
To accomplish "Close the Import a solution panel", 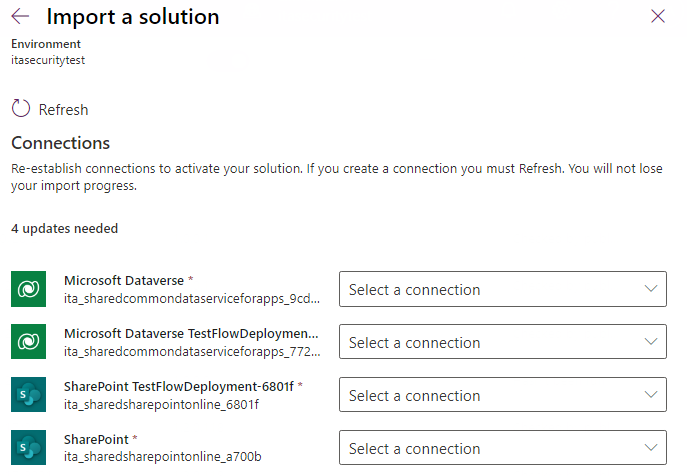I will coord(658,16).
